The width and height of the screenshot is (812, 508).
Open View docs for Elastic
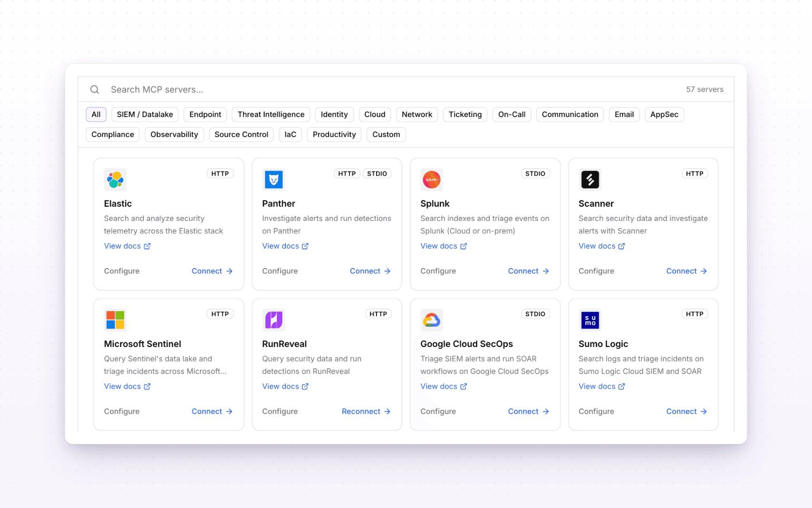[x=127, y=246]
